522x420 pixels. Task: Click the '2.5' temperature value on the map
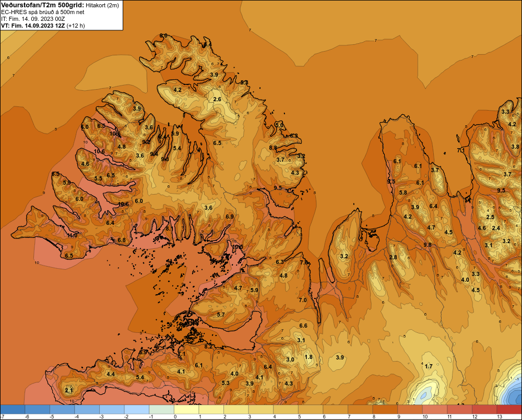click(x=490, y=217)
